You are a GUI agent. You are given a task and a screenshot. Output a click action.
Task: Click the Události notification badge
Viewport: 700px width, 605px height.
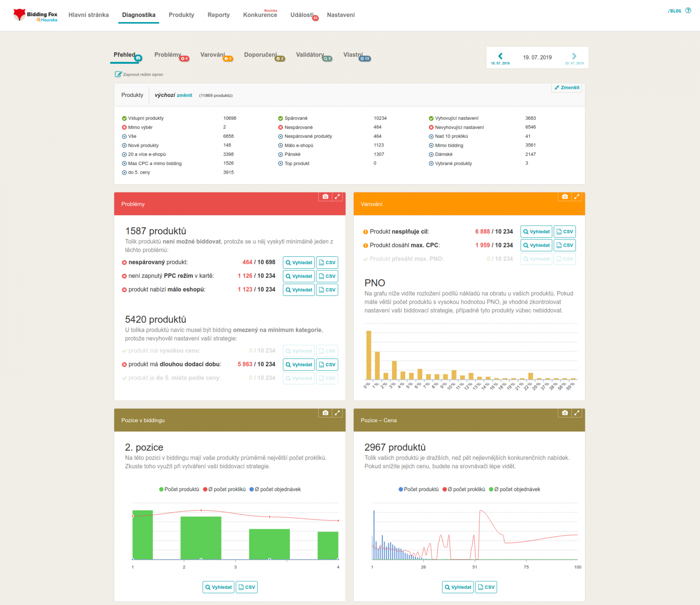315,18
